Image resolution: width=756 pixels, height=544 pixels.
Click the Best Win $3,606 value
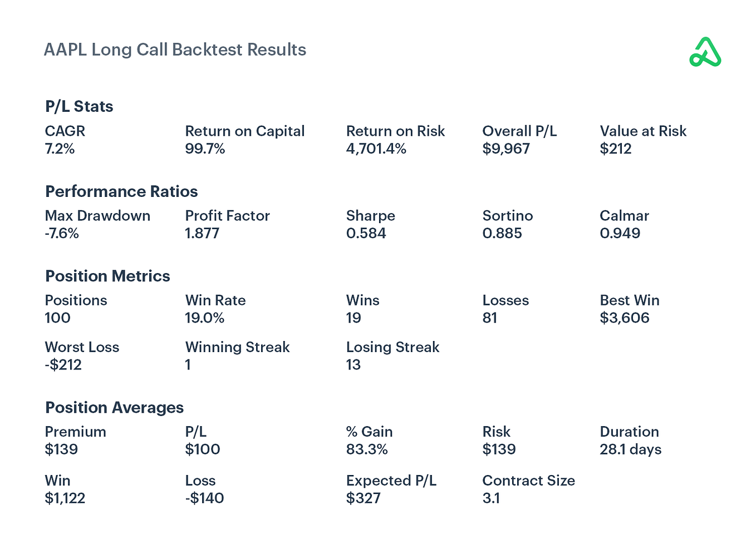(x=624, y=318)
